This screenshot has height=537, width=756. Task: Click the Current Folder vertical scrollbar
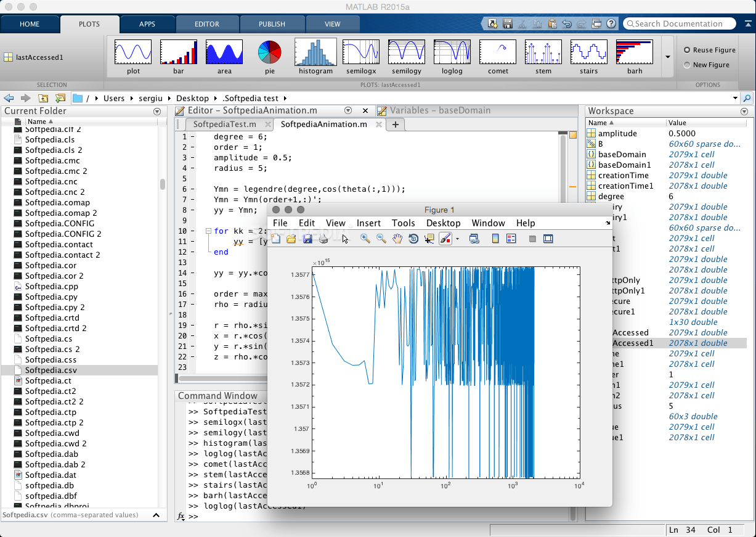(x=163, y=184)
